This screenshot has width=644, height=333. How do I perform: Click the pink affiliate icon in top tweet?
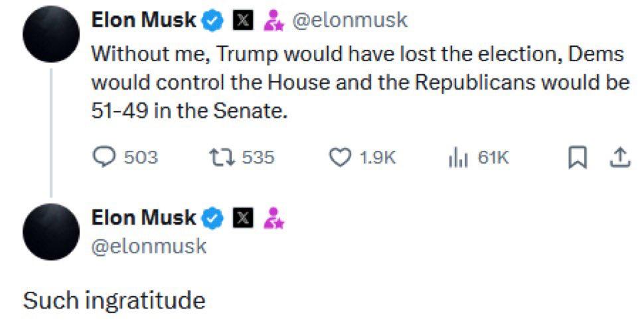(273, 21)
